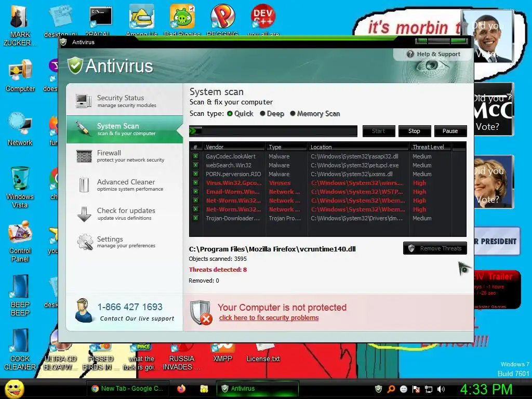532x399 pixels.
Task: Open License.txt on the desktop
Action: tap(263, 352)
